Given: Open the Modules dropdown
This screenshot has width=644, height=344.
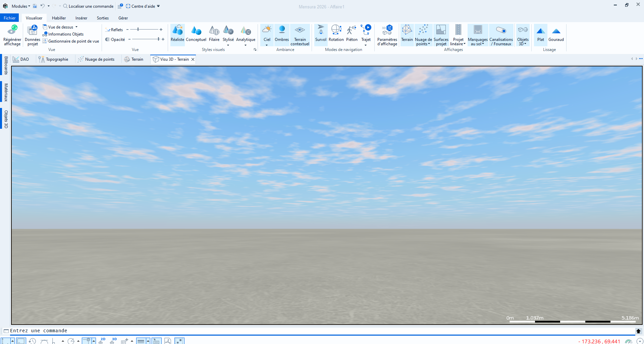Looking at the screenshot, I should click(x=20, y=6).
